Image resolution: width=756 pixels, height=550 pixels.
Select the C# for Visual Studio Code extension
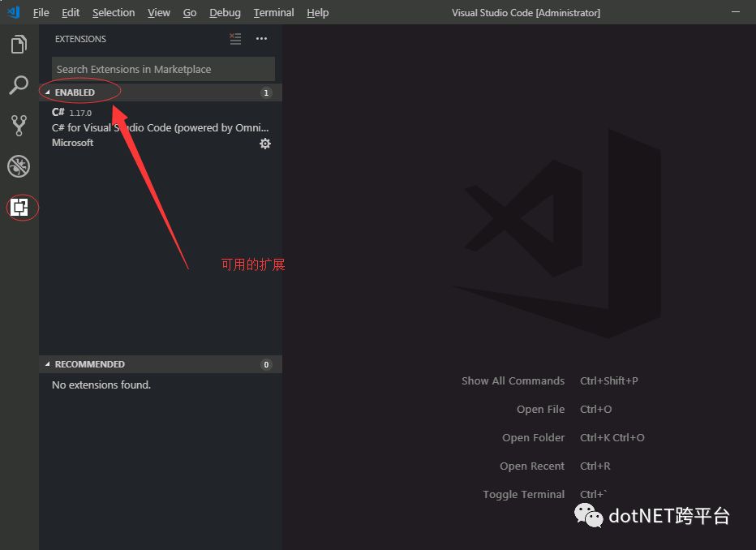[161, 127]
